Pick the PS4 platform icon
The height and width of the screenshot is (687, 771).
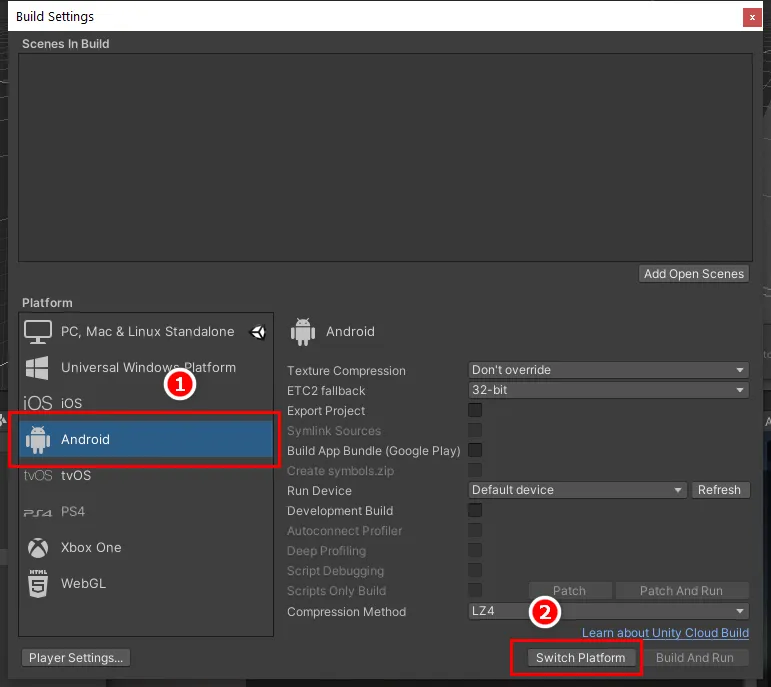pos(38,512)
